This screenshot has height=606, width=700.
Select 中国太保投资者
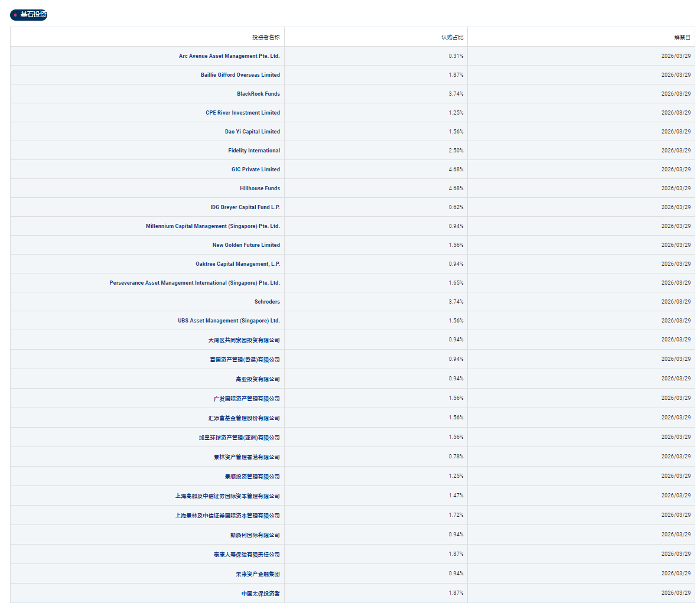coord(261,594)
